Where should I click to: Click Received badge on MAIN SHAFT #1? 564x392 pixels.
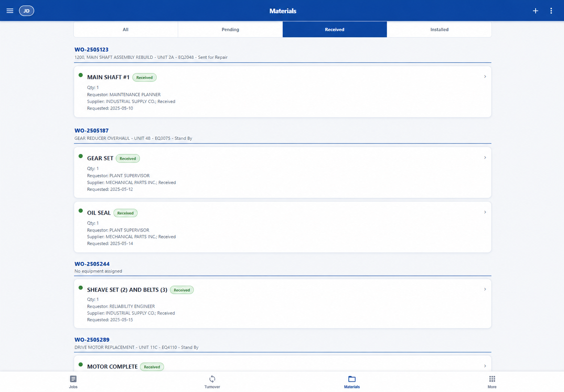pos(144,78)
